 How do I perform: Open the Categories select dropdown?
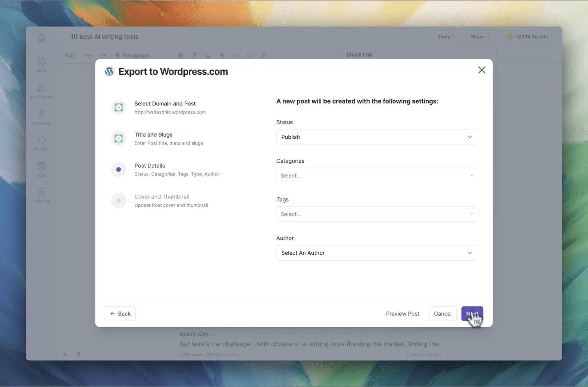[376, 176]
